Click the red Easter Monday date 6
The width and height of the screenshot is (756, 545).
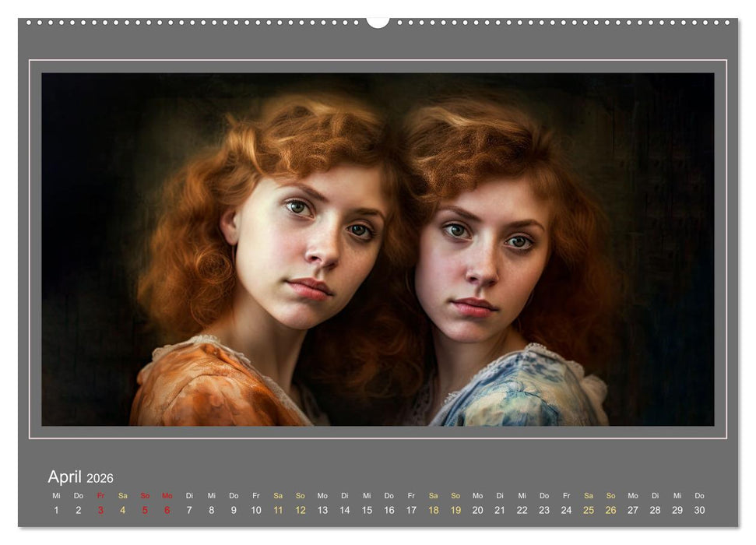pyautogui.click(x=167, y=510)
